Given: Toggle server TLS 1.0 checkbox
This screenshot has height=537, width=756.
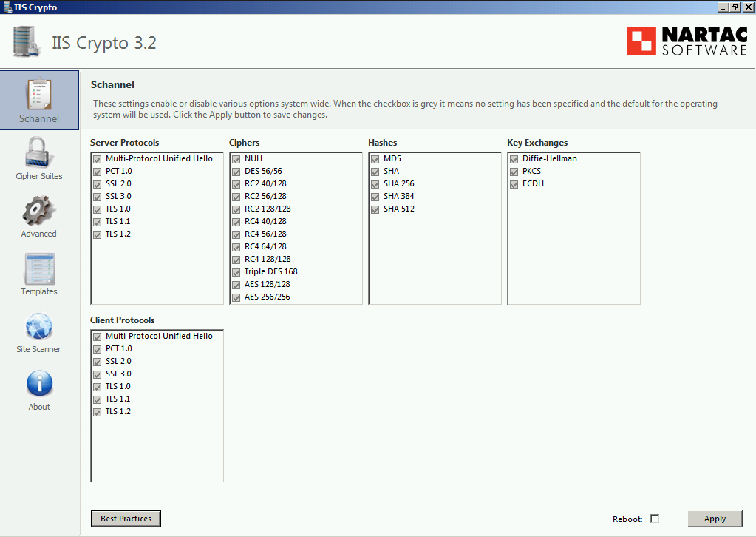Looking at the screenshot, I should point(98,209).
